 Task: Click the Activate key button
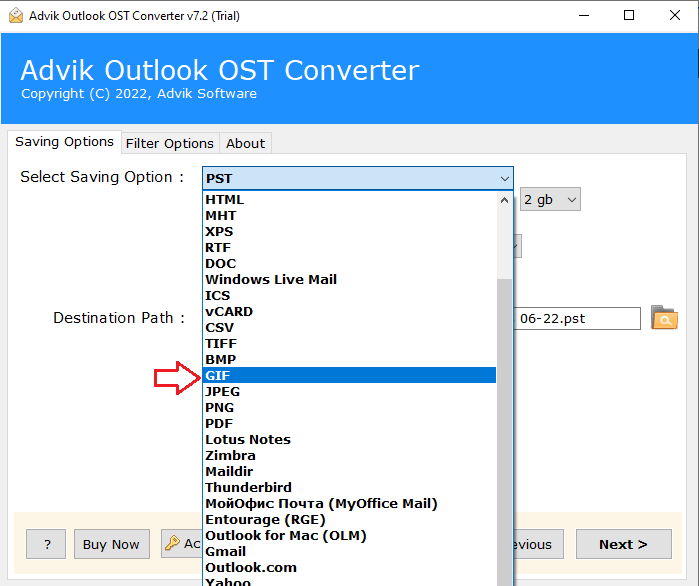tap(181, 544)
